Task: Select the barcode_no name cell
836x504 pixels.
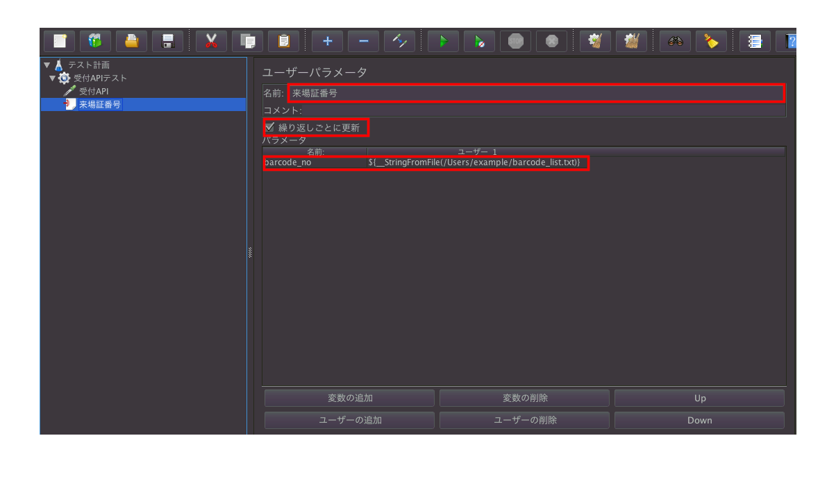Action: pos(315,162)
